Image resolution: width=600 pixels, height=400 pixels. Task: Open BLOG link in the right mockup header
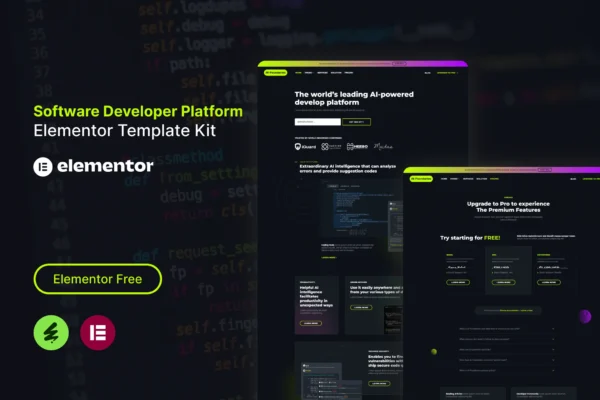pyautogui.click(x=573, y=179)
